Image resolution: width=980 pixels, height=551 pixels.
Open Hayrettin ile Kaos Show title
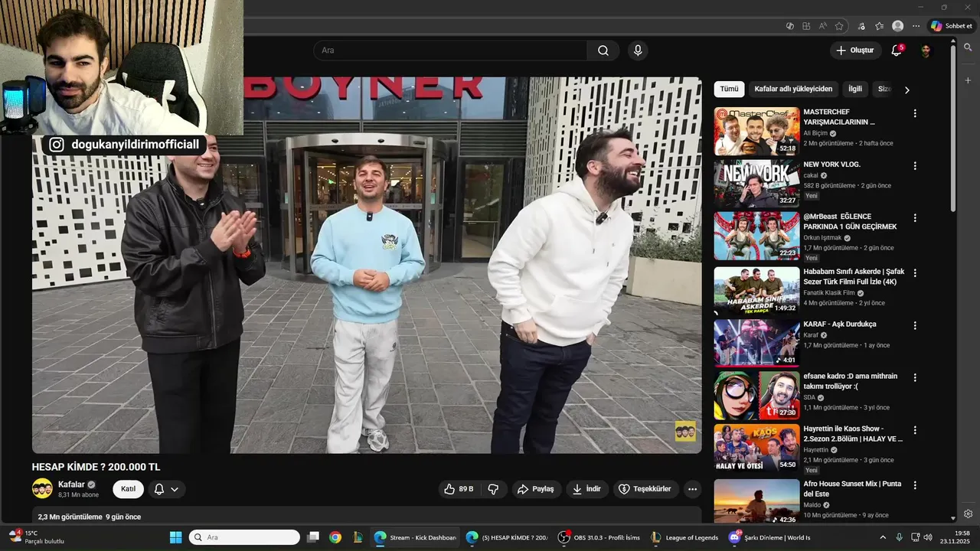coord(853,434)
